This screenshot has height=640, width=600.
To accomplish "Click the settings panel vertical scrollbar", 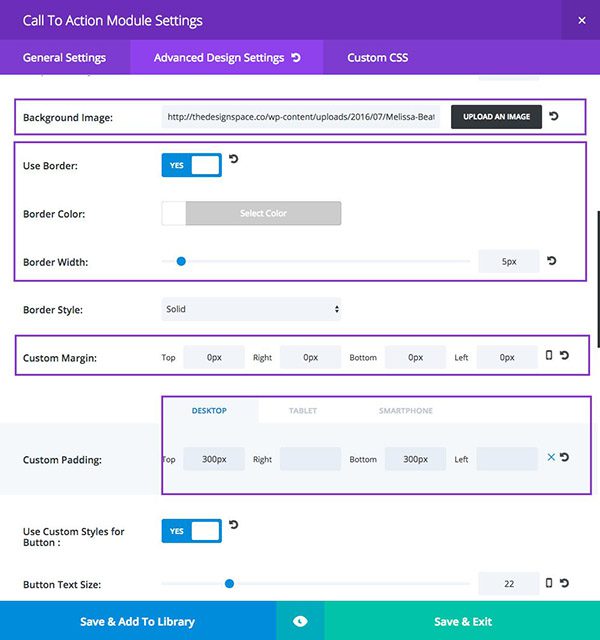I will click(x=598, y=279).
